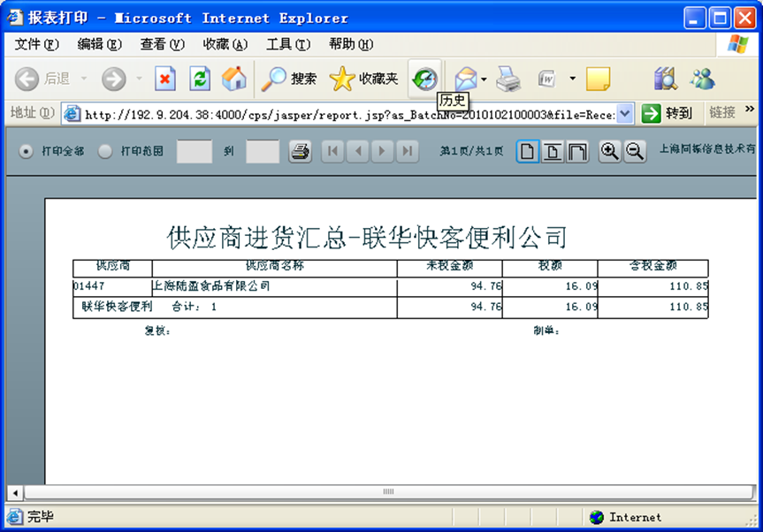Click the browser Back arrow button
763x532 pixels.
coord(27,79)
